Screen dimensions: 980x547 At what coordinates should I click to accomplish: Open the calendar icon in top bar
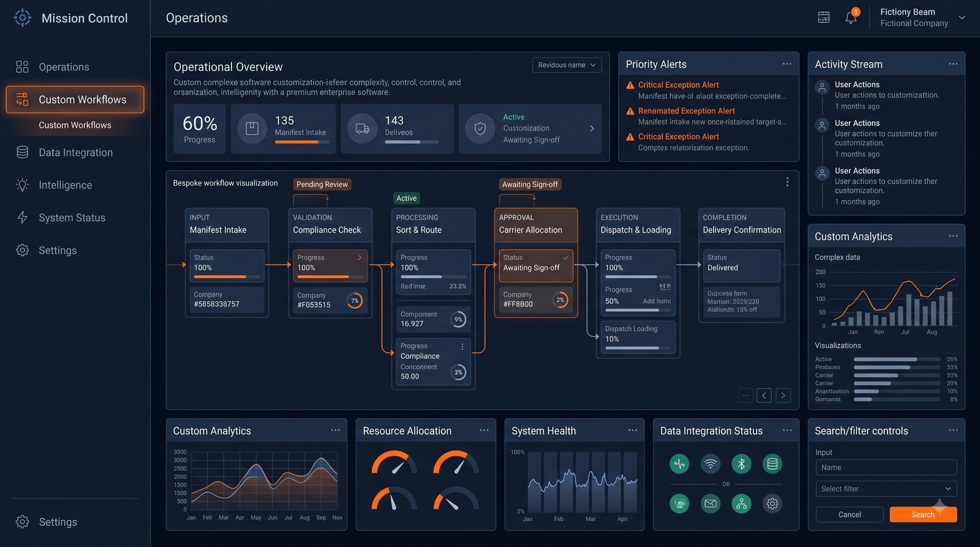coord(824,18)
